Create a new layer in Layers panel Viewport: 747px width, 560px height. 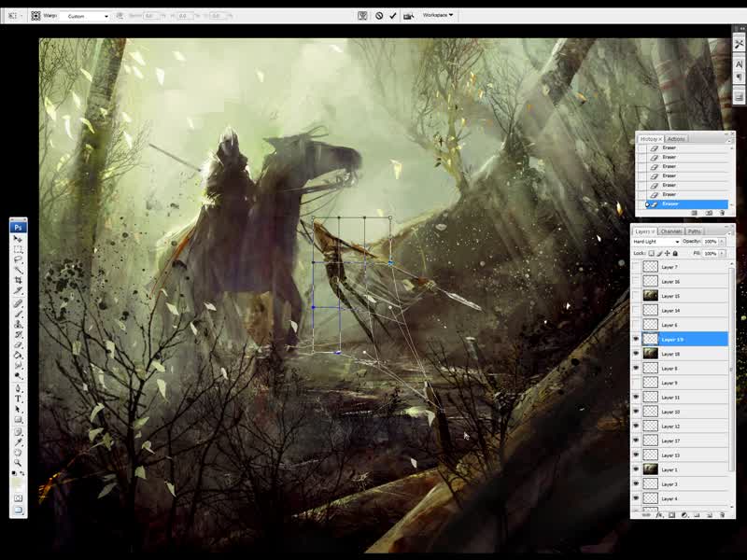coord(710,515)
